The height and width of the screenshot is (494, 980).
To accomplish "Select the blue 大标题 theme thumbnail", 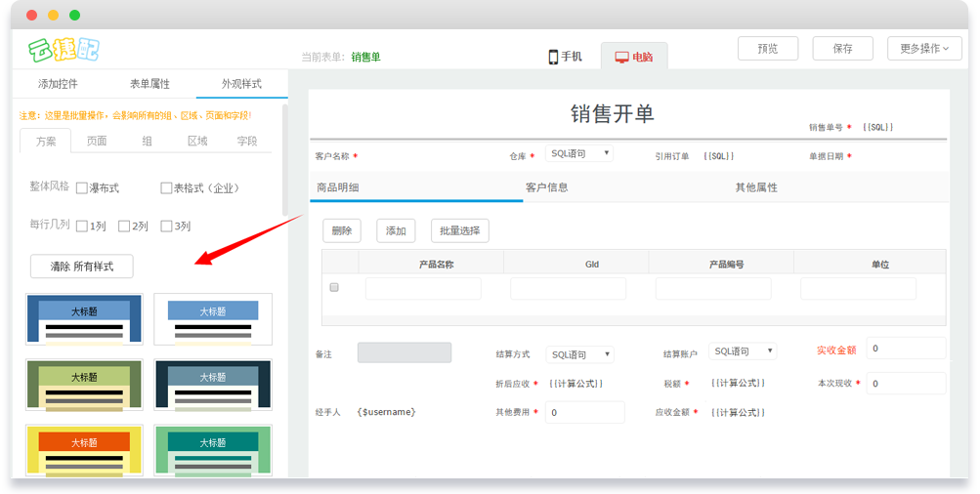I will coord(84,319).
